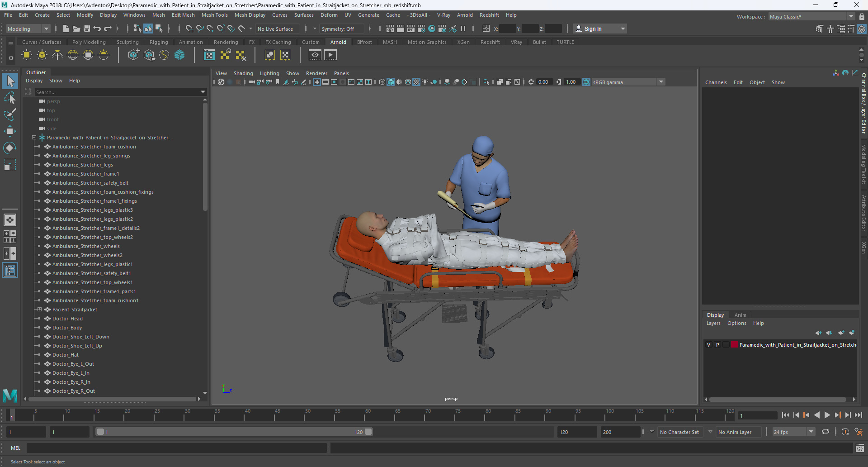Open Workspace Maya Classic dropdown
Screen dimensions: 868x467
coord(812,17)
